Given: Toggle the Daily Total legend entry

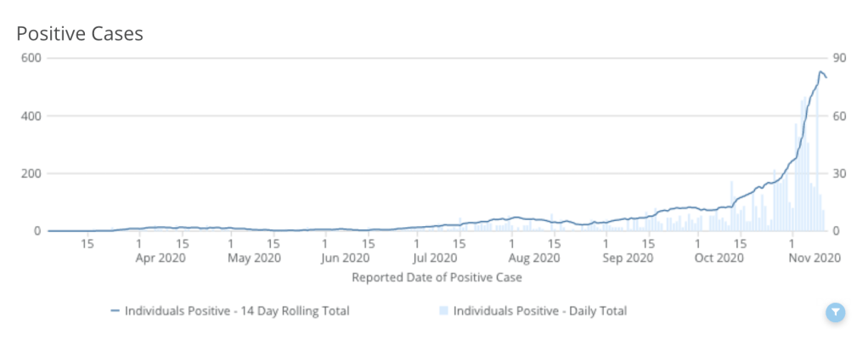Looking at the screenshot, I should pyautogui.click(x=540, y=311).
